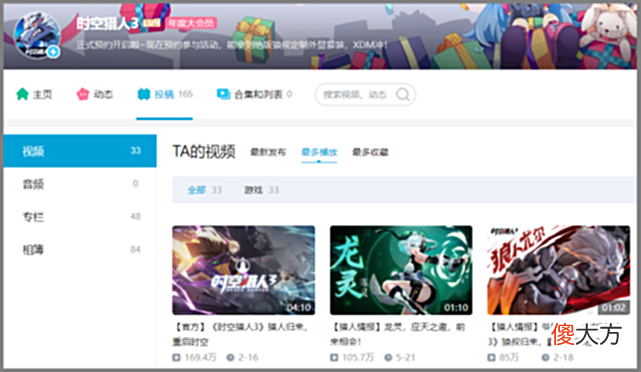Click the profile signature text under the username

coord(232,45)
